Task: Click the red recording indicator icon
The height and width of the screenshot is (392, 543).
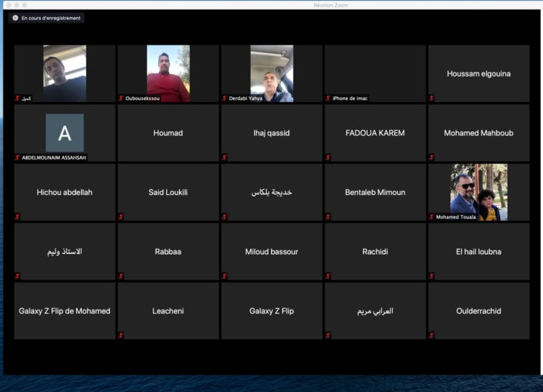Action: (15, 18)
